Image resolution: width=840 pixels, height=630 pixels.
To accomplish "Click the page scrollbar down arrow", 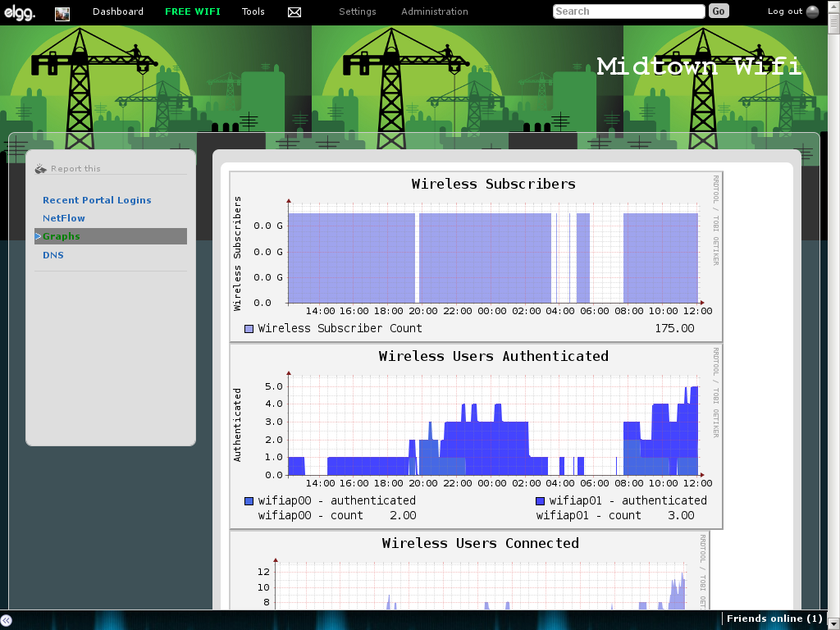I will pyautogui.click(x=833, y=622).
